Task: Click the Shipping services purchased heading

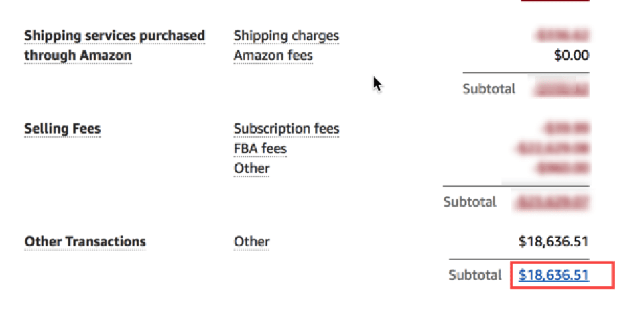Action: click(x=115, y=36)
